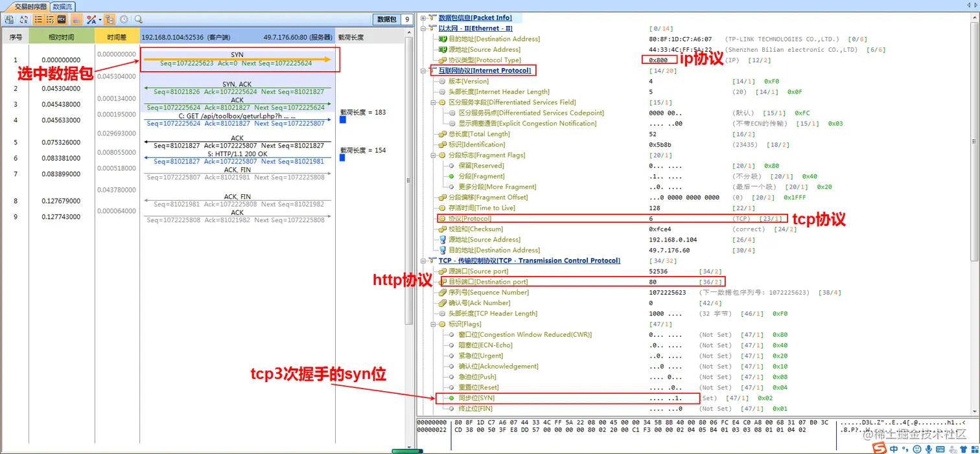Image resolution: width=980 pixels, height=454 pixels.
Task: Select the SYN, ACK packet row
Action: (x=237, y=88)
